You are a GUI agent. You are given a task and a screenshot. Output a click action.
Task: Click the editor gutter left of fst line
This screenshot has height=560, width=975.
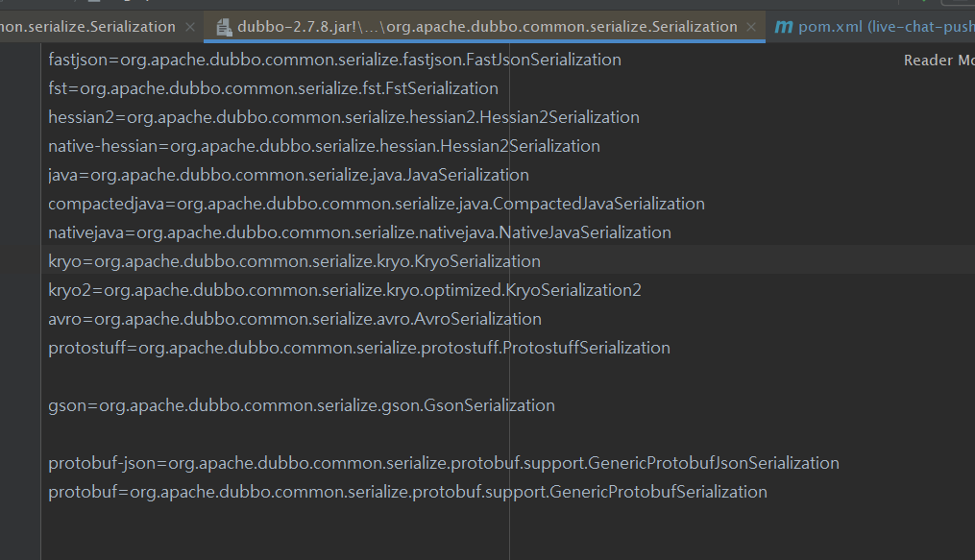[x=24, y=87]
